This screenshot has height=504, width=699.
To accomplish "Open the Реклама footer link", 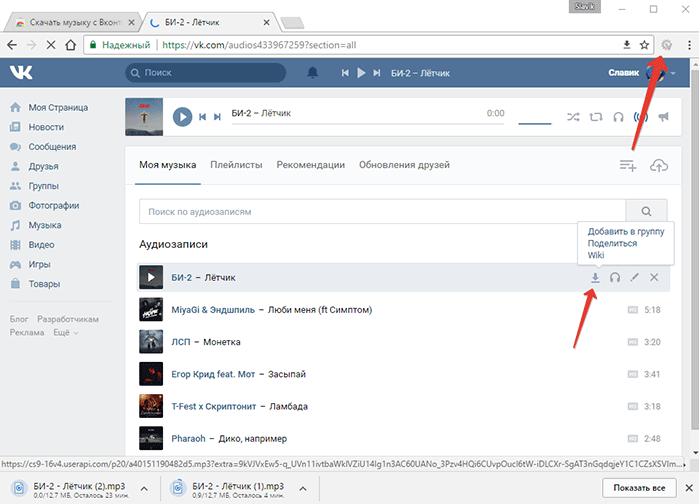I will [27, 332].
